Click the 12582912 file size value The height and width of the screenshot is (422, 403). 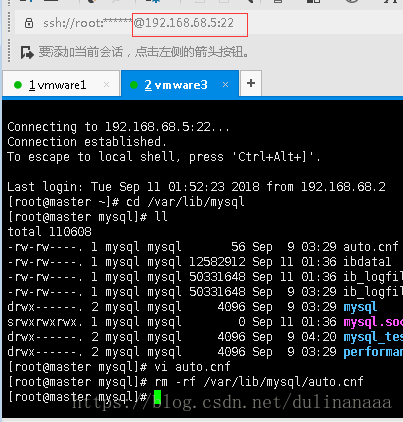tap(217, 262)
